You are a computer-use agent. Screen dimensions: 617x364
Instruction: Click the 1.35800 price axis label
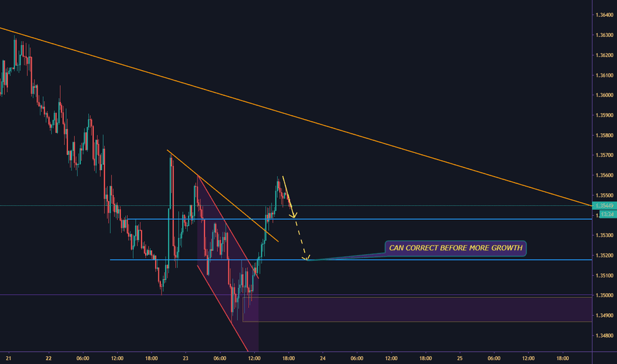[604, 136]
